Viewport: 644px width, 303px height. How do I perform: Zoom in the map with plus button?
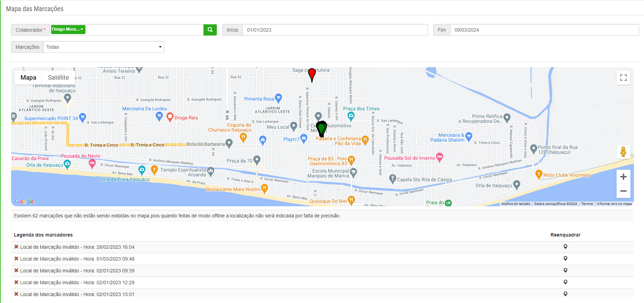(624, 177)
